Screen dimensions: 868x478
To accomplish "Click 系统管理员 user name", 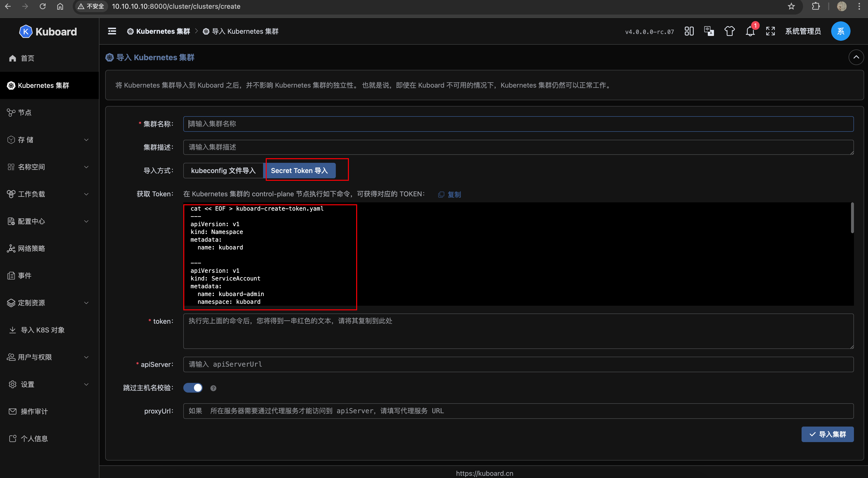I will point(803,31).
